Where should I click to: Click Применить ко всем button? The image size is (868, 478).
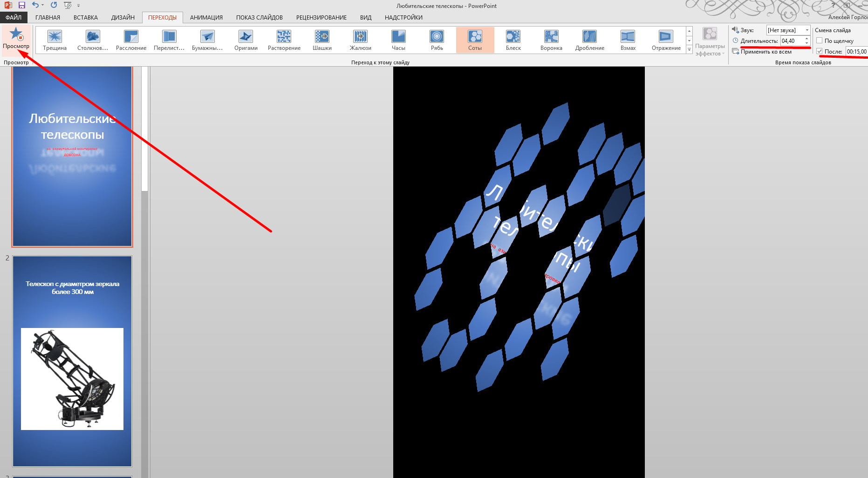(762, 52)
